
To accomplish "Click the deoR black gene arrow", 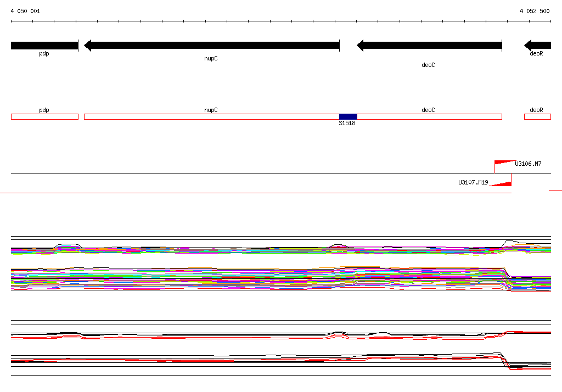I will [538, 46].
